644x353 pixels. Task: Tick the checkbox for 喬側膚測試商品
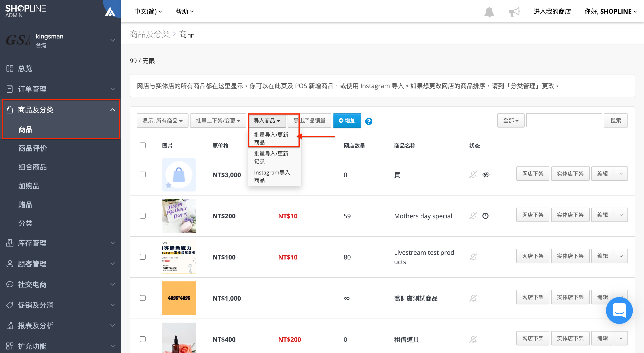point(142,298)
